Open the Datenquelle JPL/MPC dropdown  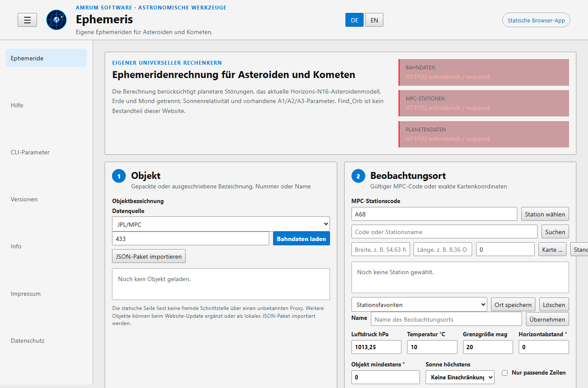[x=221, y=224]
